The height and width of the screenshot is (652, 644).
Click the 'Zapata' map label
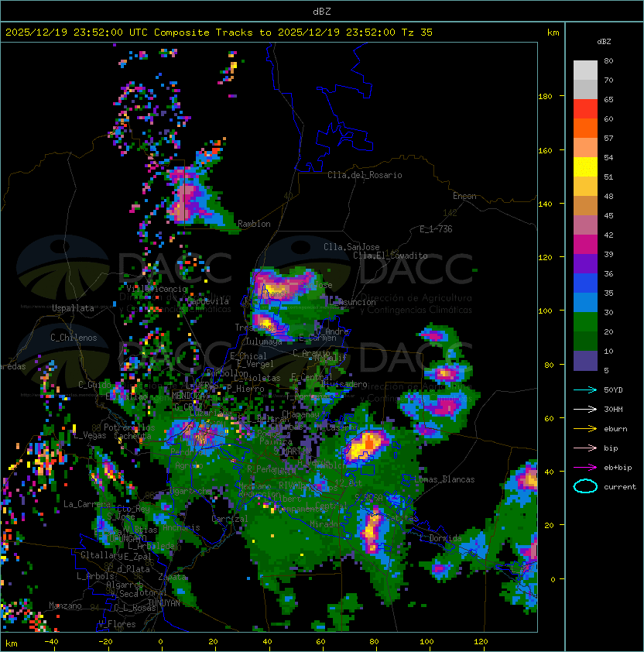pyautogui.click(x=172, y=577)
